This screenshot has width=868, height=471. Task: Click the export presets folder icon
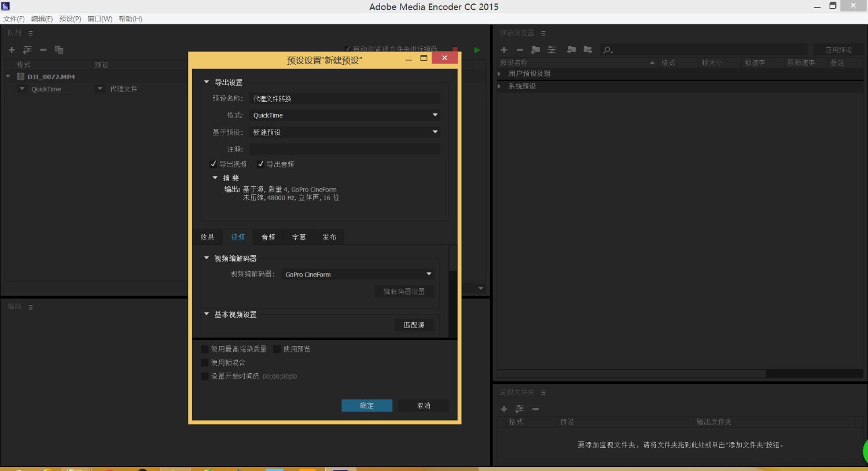tap(588, 50)
